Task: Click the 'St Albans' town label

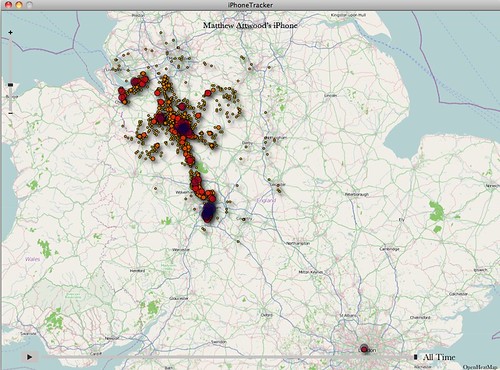Action: click(347, 315)
